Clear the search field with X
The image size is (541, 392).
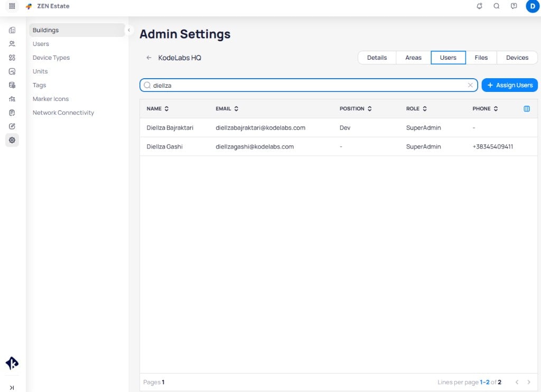click(470, 85)
